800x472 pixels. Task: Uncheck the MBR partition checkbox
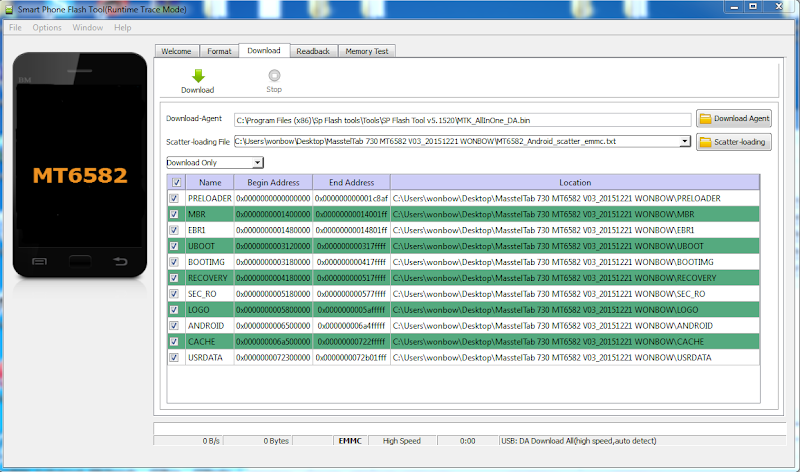click(x=174, y=214)
